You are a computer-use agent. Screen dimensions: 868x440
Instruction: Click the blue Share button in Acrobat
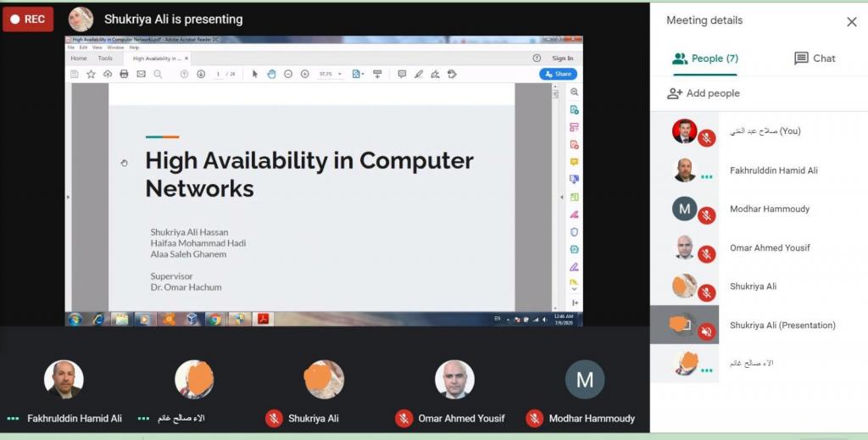click(558, 75)
